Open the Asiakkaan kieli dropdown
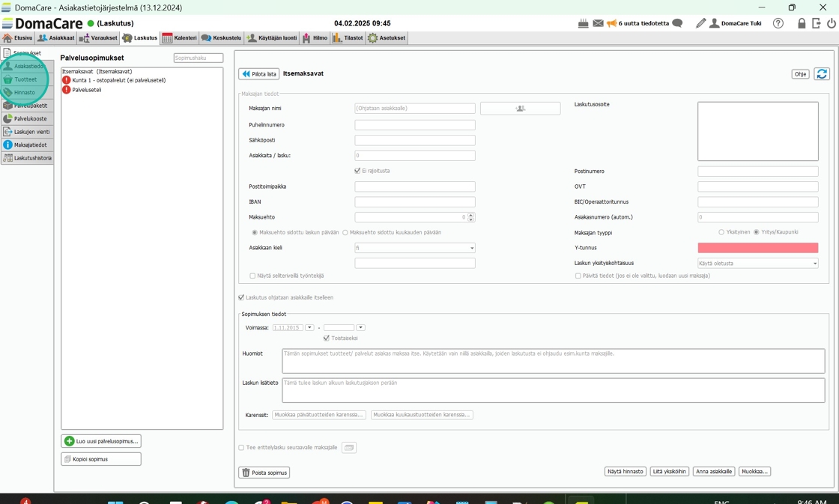Screen dimensions: 839x504 (x=415, y=248)
